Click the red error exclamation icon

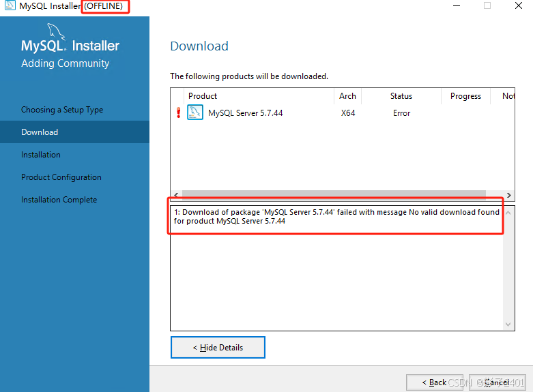[178, 112]
